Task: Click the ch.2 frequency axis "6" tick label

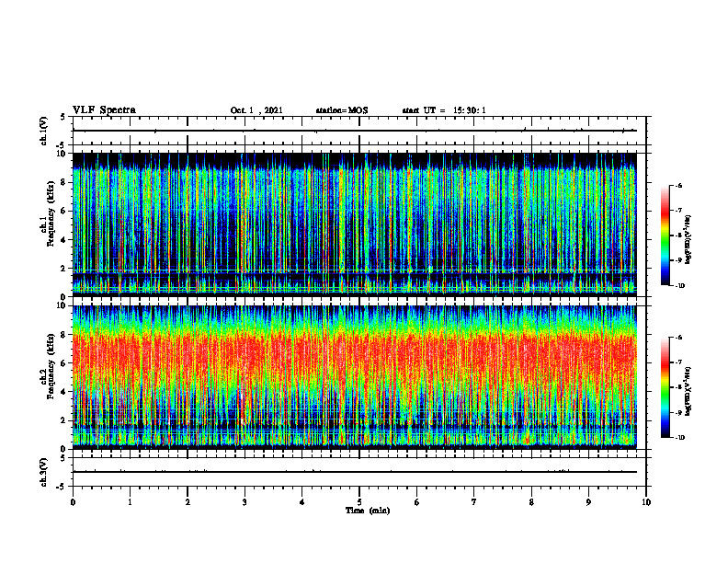Action: (63, 363)
